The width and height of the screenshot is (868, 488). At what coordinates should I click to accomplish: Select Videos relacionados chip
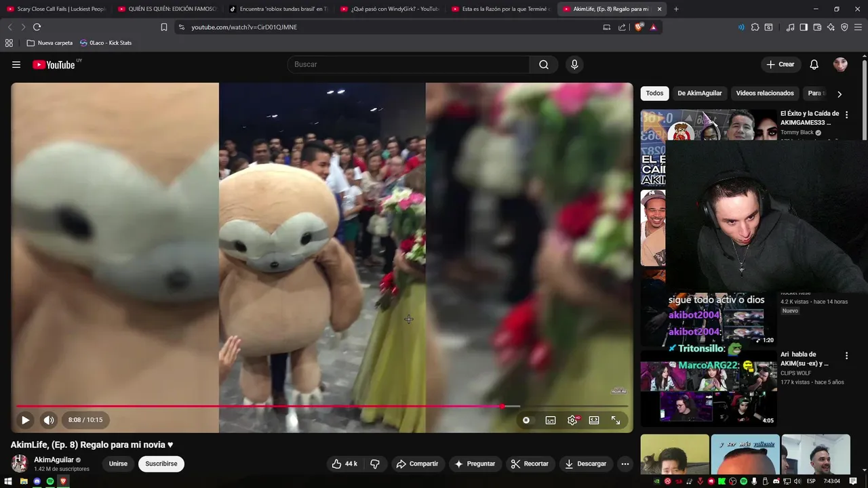pyautogui.click(x=765, y=93)
